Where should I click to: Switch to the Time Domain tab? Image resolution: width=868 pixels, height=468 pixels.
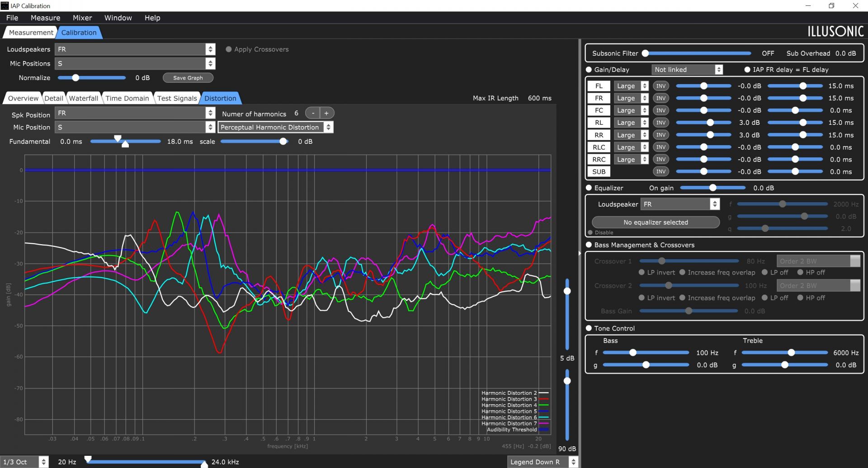(x=127, y=98)
